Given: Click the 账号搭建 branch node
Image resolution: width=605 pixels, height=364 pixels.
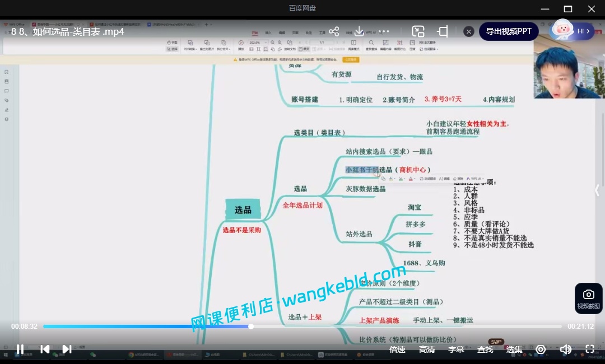Looking at the screenshot, I should 305,100.
